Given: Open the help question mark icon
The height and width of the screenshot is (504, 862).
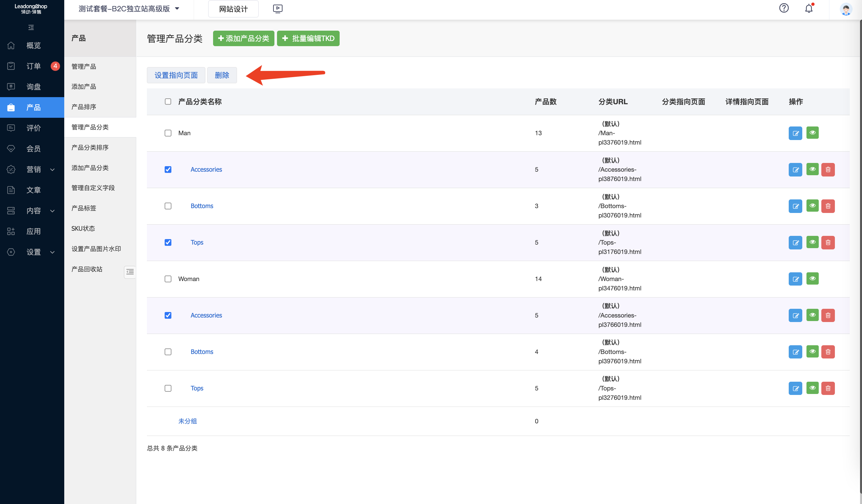Looking at the screenshot, I should (x=784, y=8).
